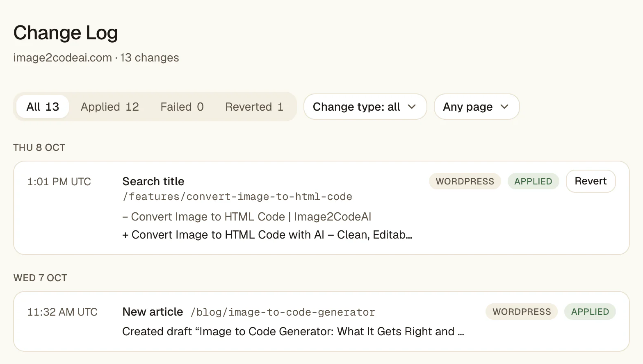Click the 11:32 AM UTC timestamp
Viewport: 643px width, 364px height.
[x=62, y=312]
